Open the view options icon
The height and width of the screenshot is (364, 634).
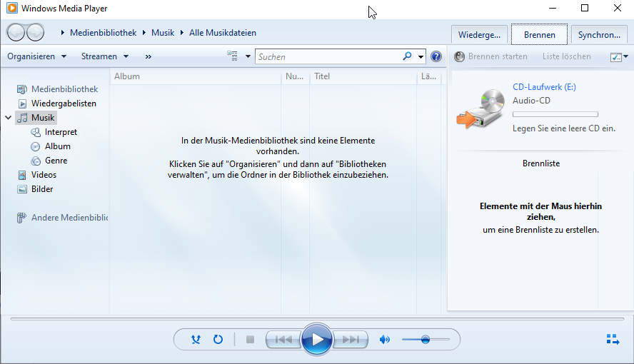[232, 56]
